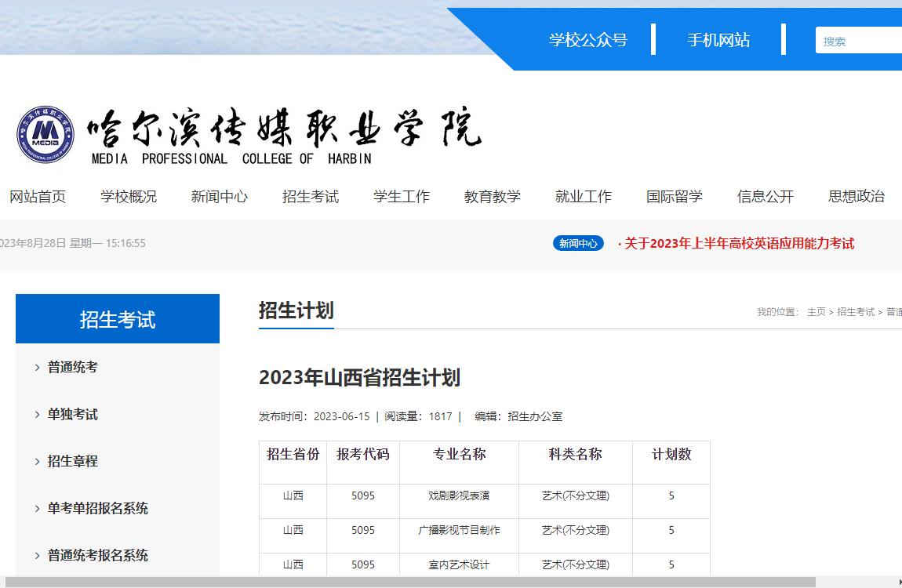Open the 新闻中心 navigation menu item
This screenshot has height=588, width=902.
(x=220, y=197)
